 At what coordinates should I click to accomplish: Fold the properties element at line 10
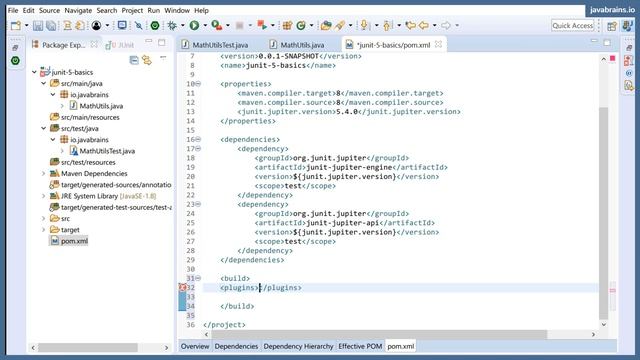point(198,84)
